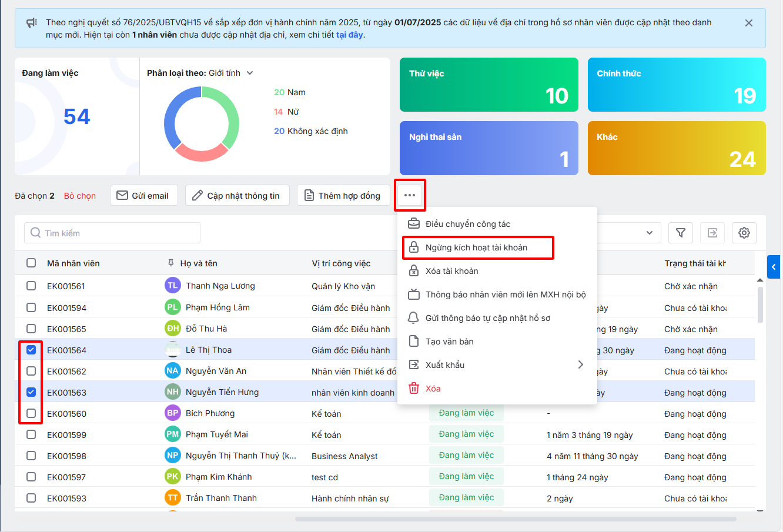This screenshot has width=783, height=532.
Task: Click the export arrow icon beside filter
Action: [x=712, y=233]
